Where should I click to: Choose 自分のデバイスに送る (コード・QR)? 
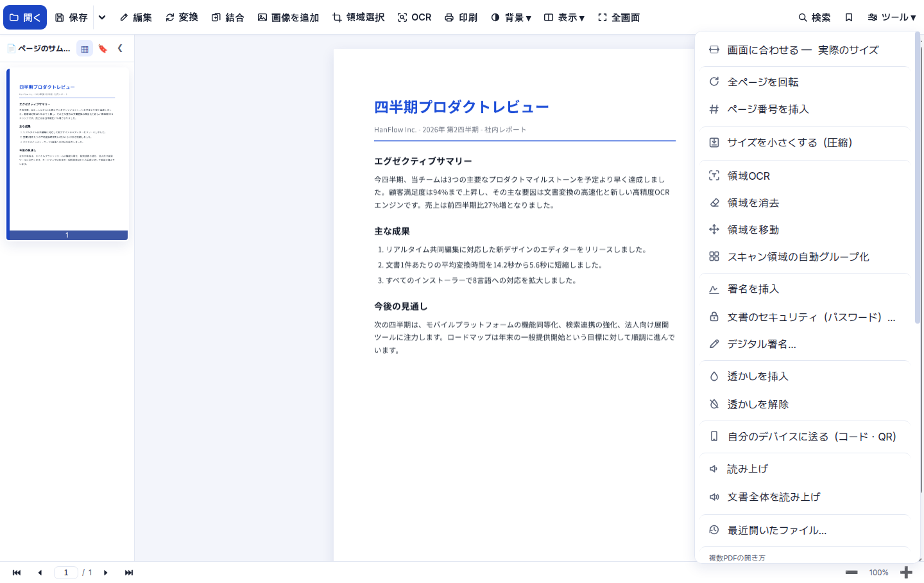point(805,437)
